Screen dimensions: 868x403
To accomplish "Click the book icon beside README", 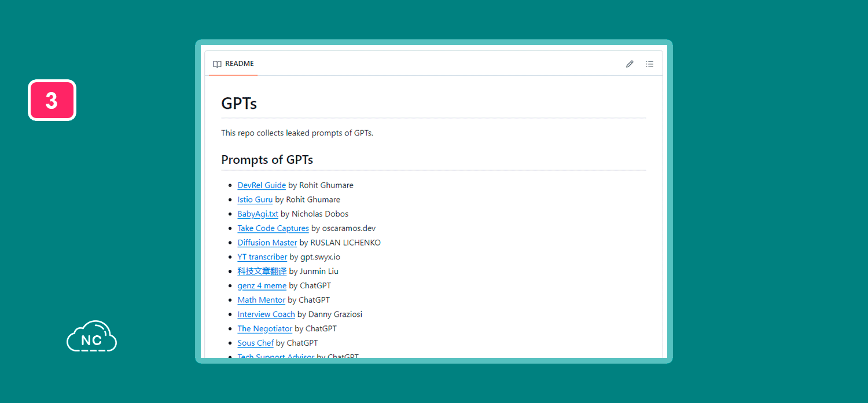I will click(x=217, y=64).
